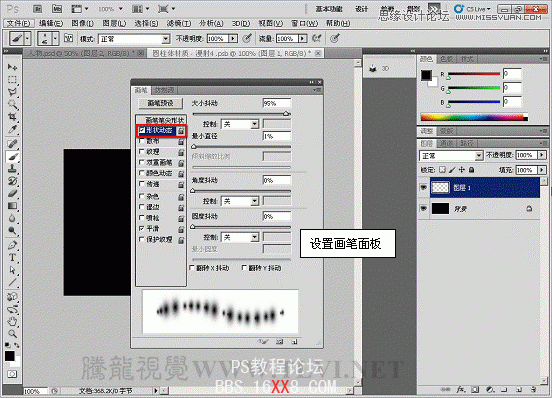
Task: Open the brush preset picker arrow
Action: pyautogui.click(x=55, y=38)
